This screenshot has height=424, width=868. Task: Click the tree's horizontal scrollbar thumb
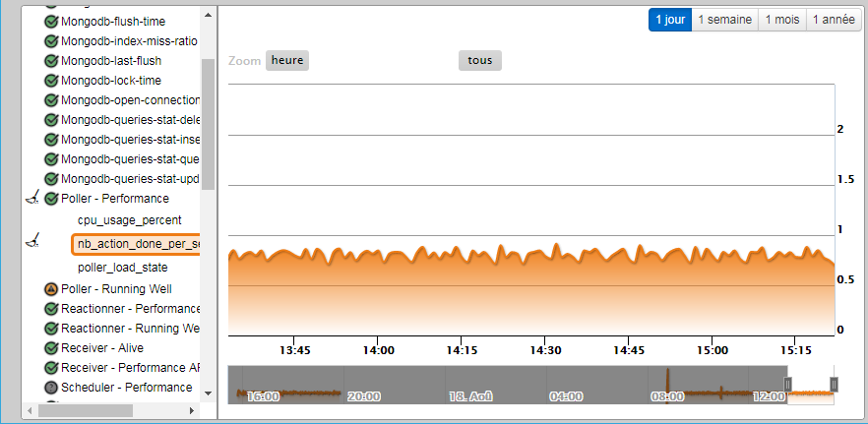(86, 410)
